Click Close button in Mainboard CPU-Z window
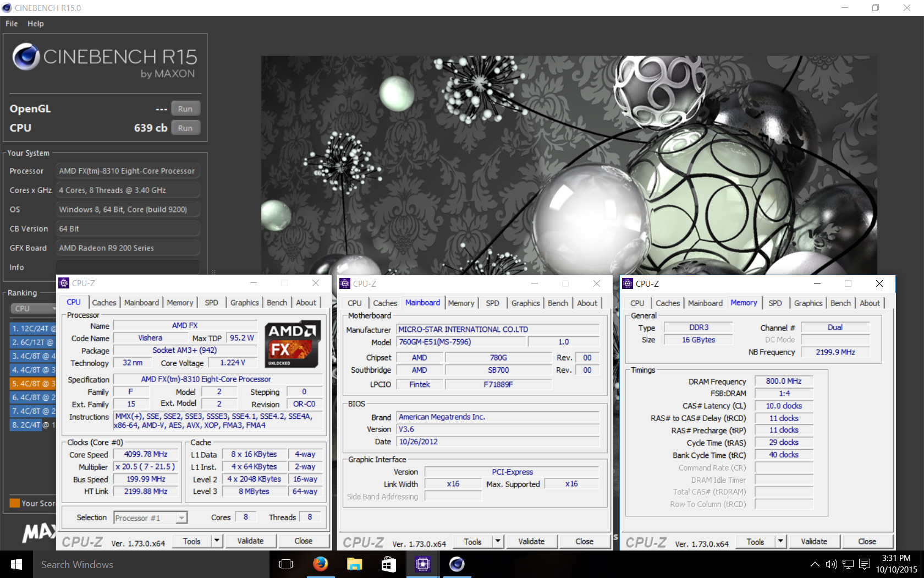Image resolution: width=924 pixels, height=578 pixels. pos(584,542)
